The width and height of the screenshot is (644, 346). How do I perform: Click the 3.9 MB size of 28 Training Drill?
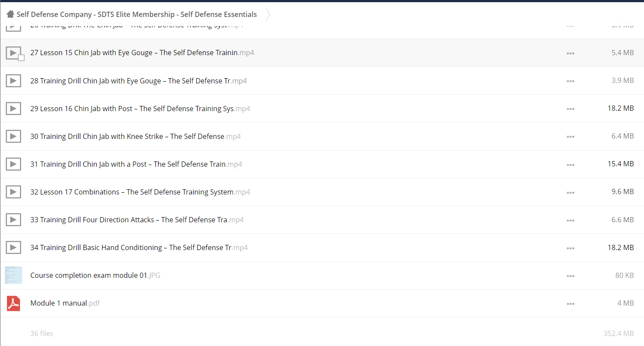[622, 80]
